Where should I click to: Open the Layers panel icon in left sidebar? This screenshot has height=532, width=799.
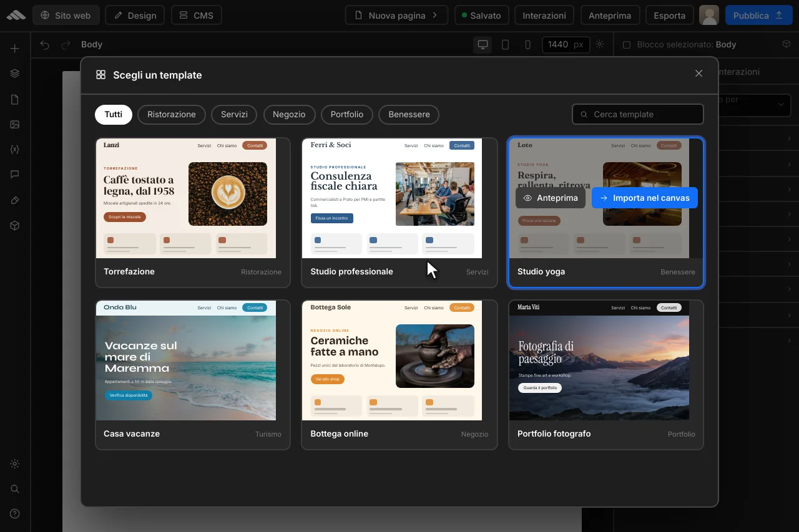coord(15,74)
